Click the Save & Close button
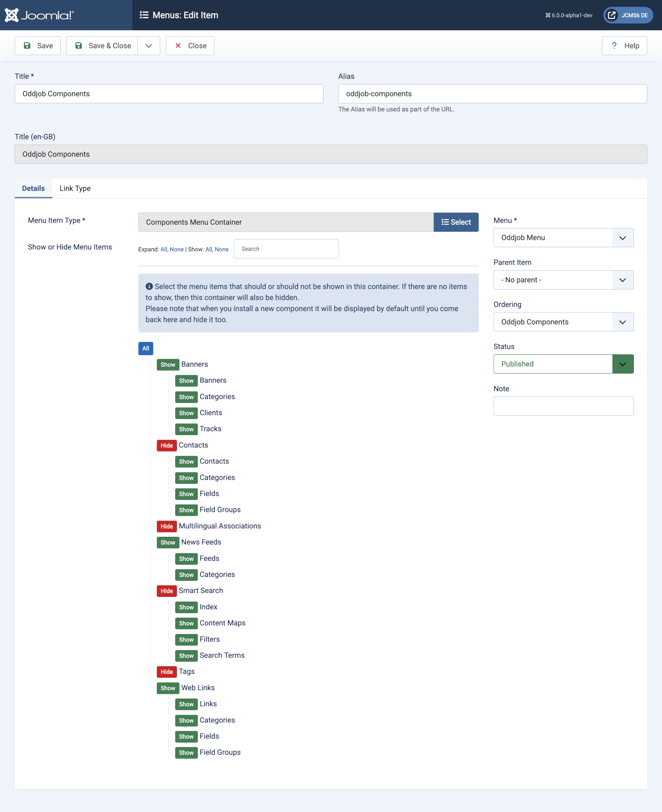The height and width of the screenshot is (812, 662). tap(102, 45)
